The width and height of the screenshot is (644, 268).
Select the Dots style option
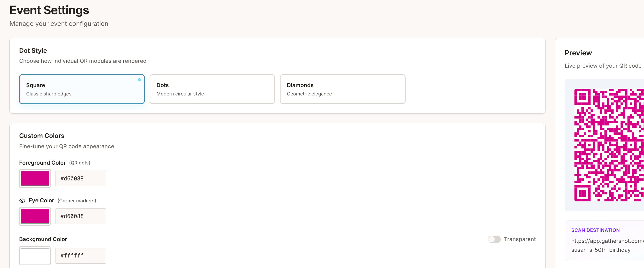212,89
